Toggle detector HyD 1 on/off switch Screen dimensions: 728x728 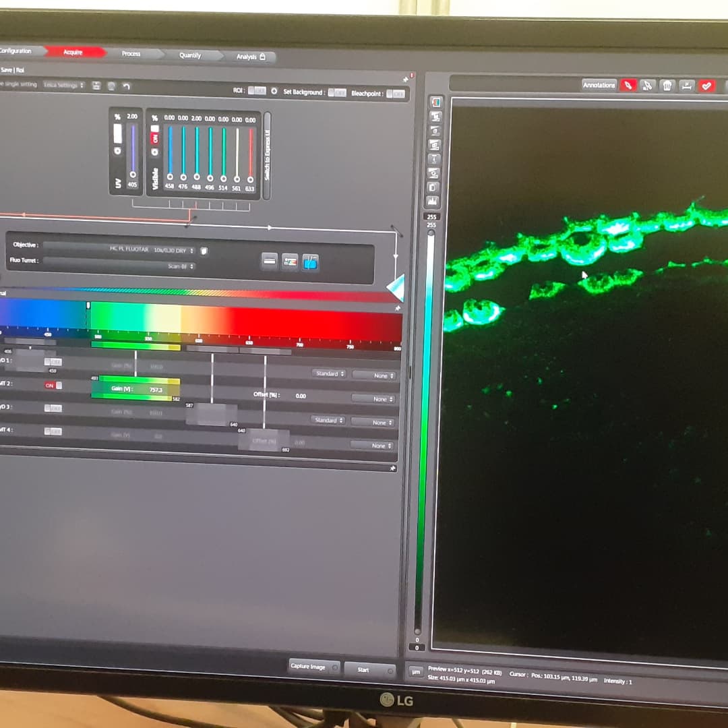pyautogui.click(x=53, y=362)
